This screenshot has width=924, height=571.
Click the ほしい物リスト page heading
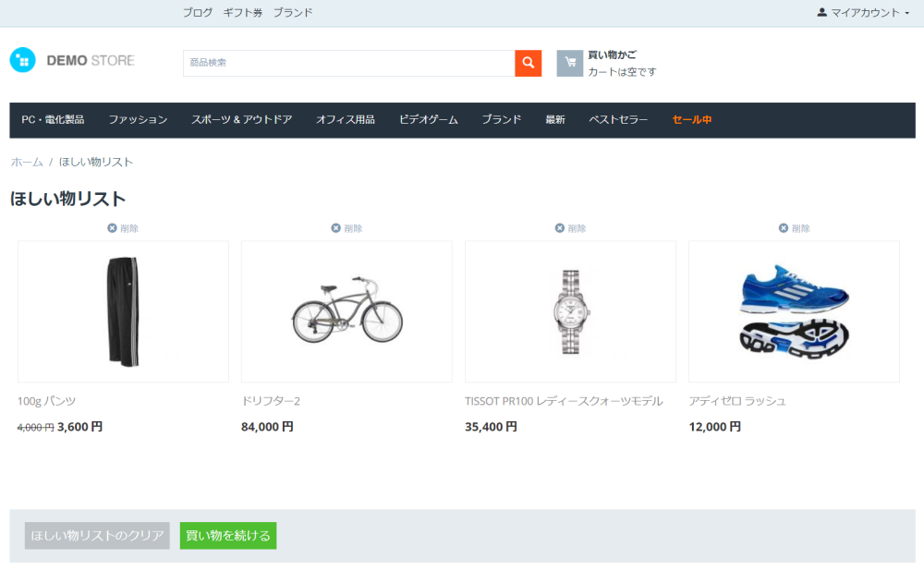coord(67,200)
